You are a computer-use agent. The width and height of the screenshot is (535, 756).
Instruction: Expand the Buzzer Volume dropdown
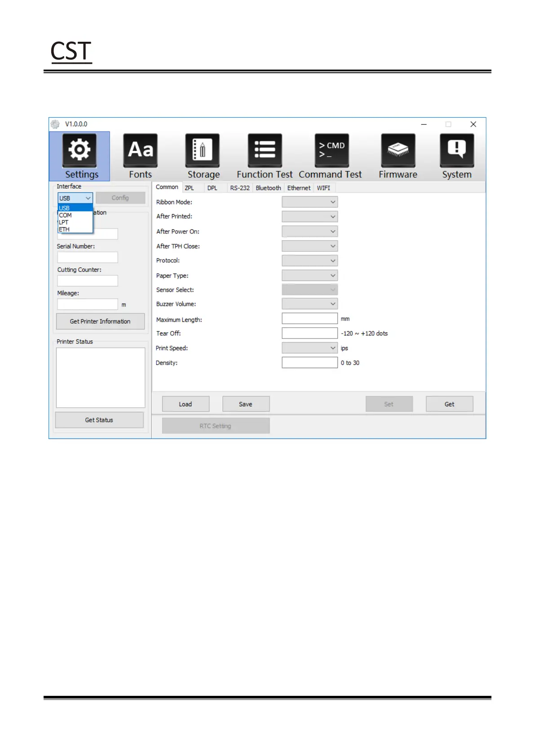click(310, 304)
